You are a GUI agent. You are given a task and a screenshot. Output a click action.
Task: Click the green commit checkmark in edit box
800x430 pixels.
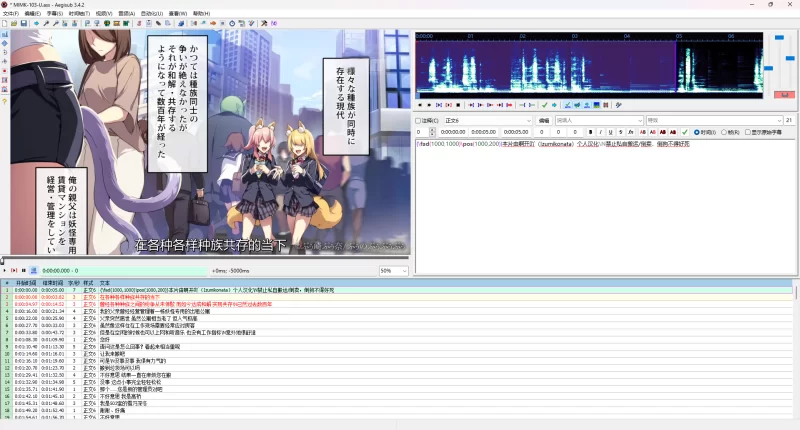pos(685,131)
